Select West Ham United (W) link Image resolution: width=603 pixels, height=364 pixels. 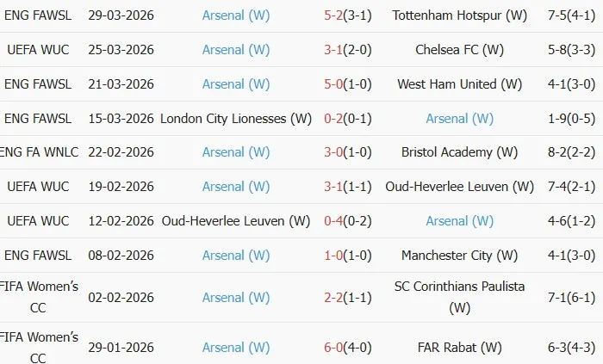coord(459,84)
